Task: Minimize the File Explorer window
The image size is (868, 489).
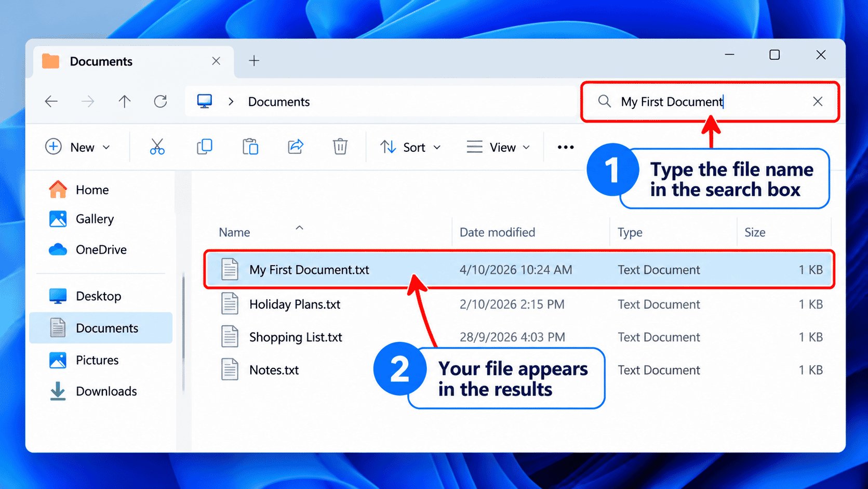Action: 729,55
